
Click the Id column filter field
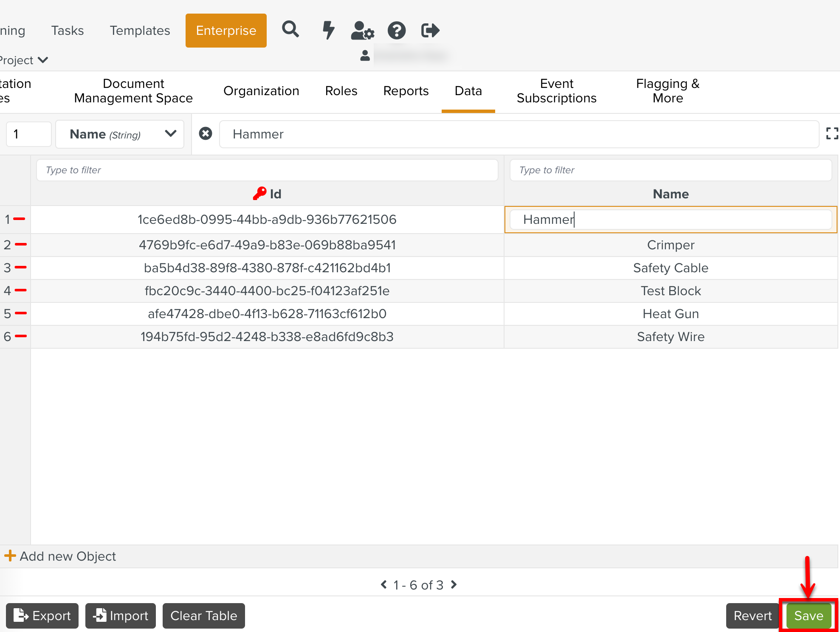point(267,170)
